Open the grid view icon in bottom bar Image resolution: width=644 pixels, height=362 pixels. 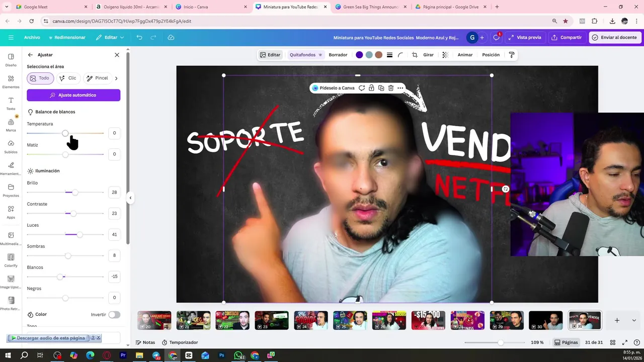pyautogui.click(x=613, y=342)
